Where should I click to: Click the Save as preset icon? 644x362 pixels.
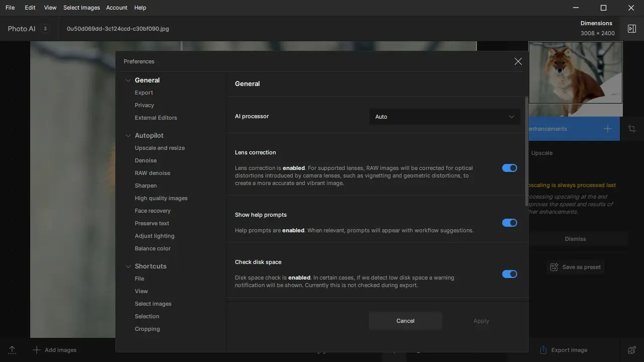[x=554, y=267]
